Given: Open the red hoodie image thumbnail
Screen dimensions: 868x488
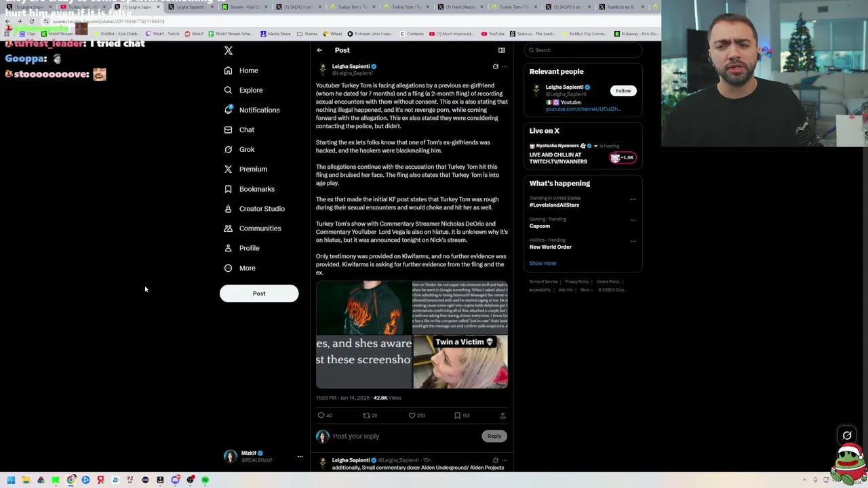Looking at the screenshot, I should tap(363, 308).
